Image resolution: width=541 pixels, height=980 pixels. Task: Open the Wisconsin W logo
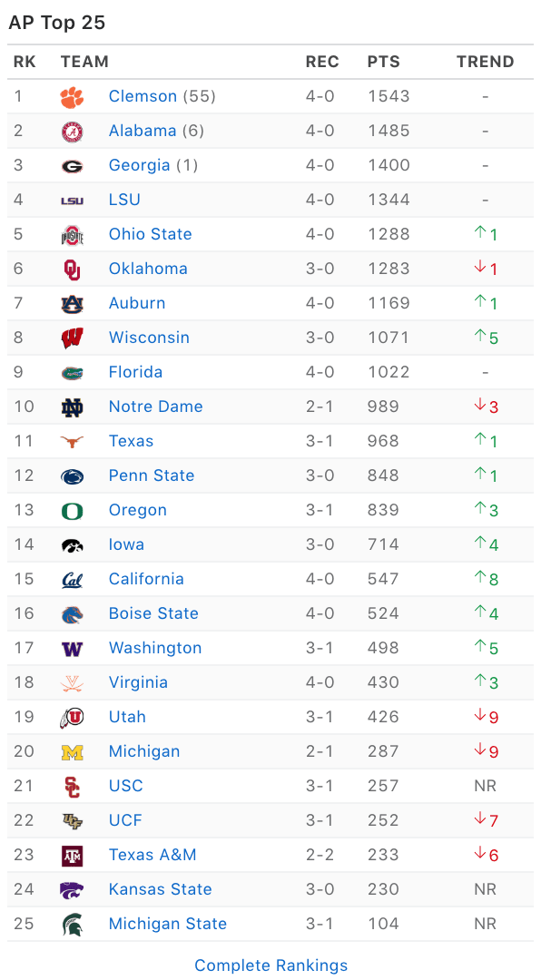(x=72, y=338)
